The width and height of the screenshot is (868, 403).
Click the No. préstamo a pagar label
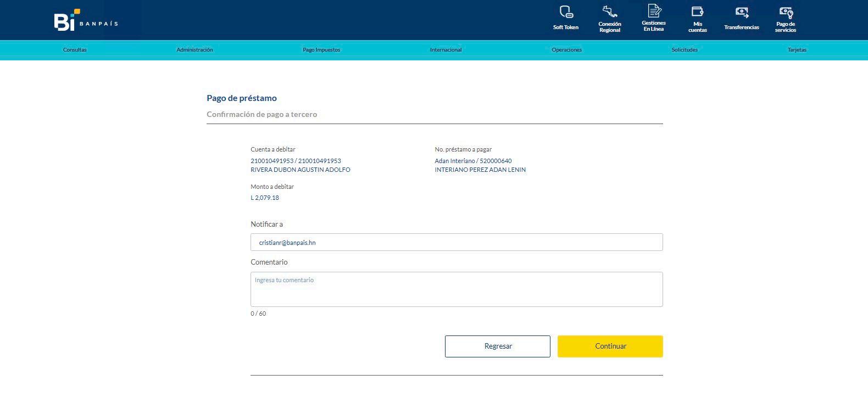click(x=463, y=149)
